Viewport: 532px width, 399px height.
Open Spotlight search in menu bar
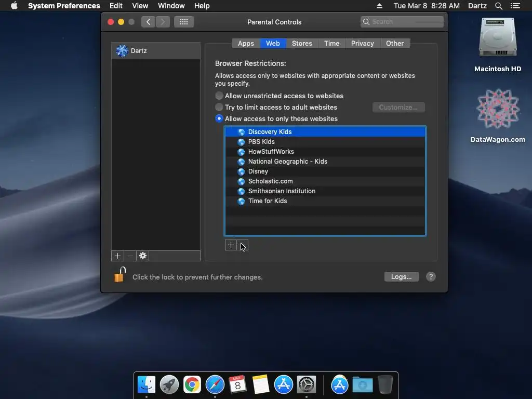[499, 6]
